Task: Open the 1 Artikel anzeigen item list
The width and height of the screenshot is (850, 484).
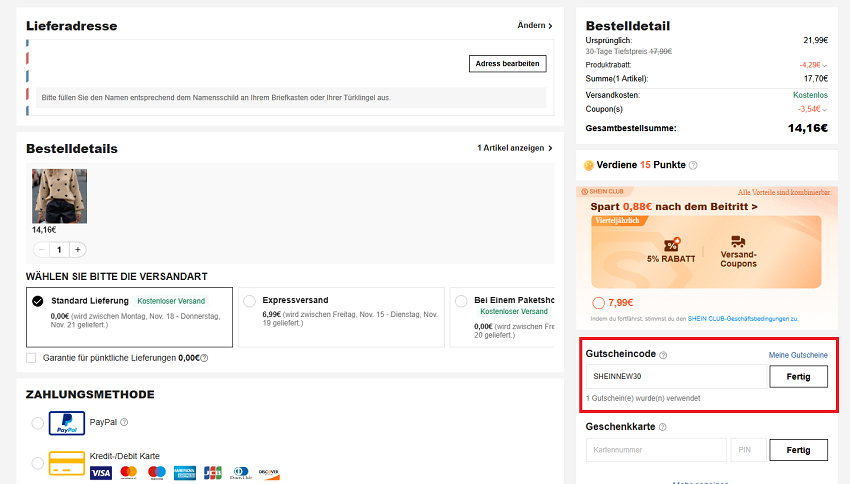Action: pos(514,148)
